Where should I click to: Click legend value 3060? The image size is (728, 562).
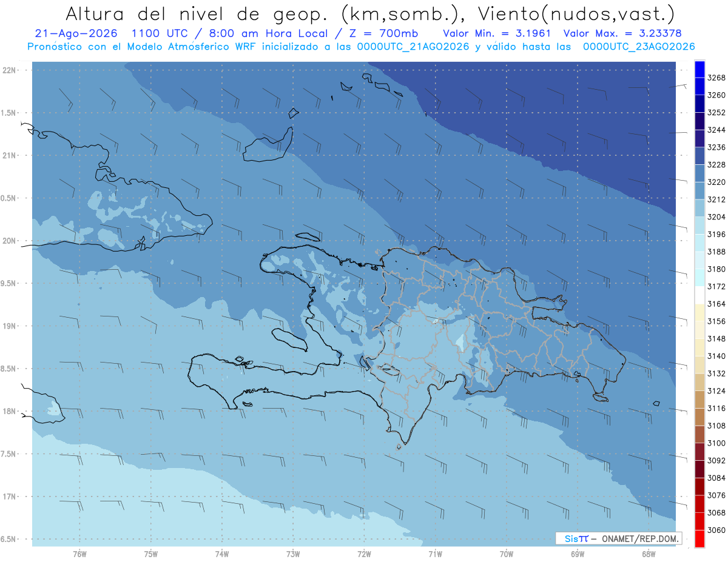click(716, 530)
